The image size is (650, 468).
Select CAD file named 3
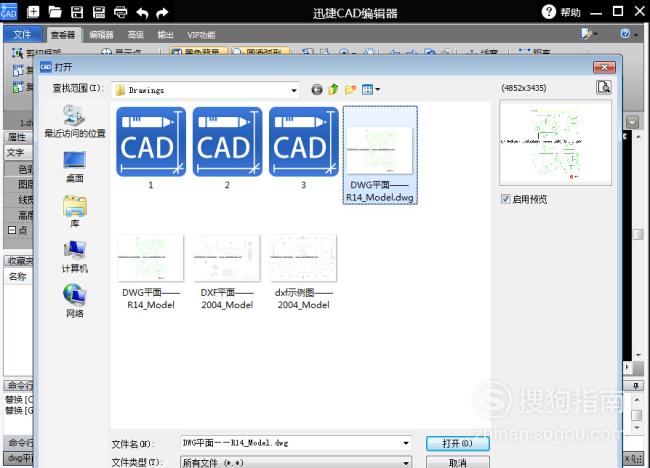point(303,148)
